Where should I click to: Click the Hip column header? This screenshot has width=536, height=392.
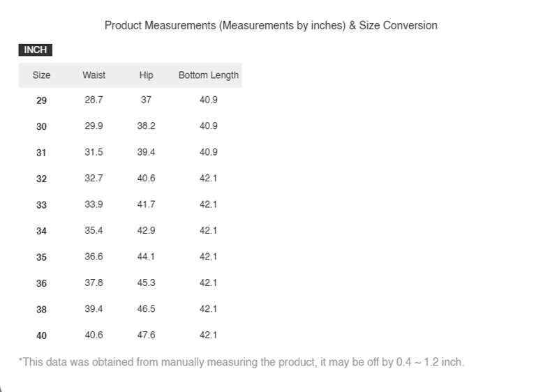[x=146, y=75]
